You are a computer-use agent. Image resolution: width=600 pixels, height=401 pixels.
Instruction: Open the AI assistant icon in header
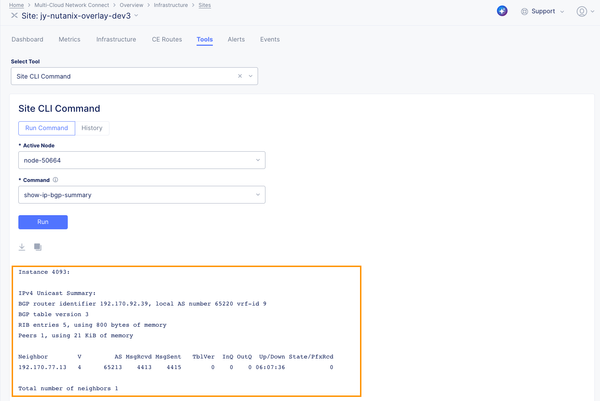[x=502, y=11]
